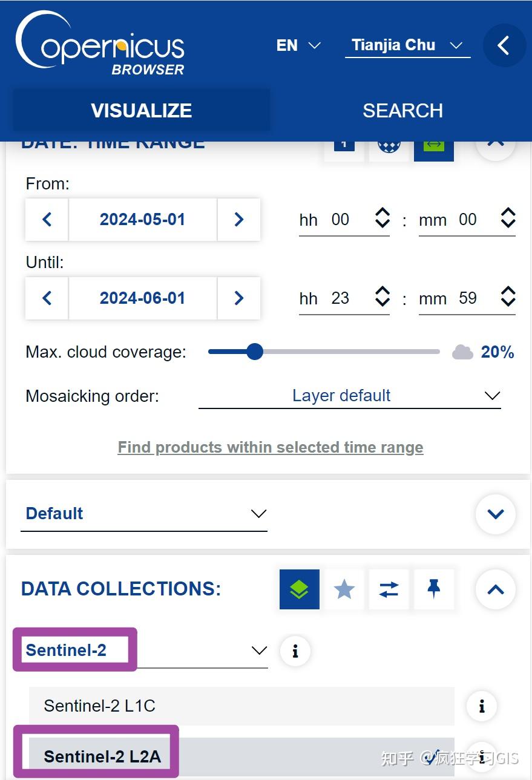This screenshot has width=532, height=780.
Task: Toggle the green time range mode button
Action: (434, 146)
